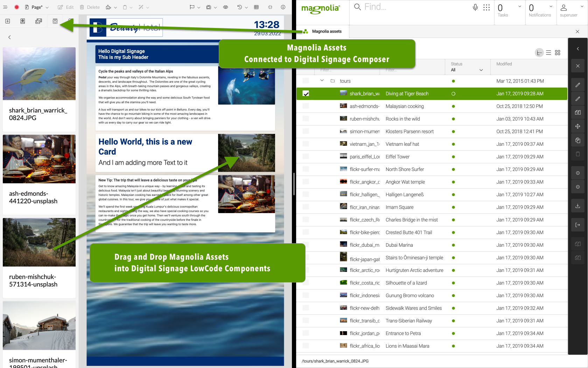Click the download asset icon in action bar
The width and height of the screenshot is (588, 368).
click(x=577, y=206)
